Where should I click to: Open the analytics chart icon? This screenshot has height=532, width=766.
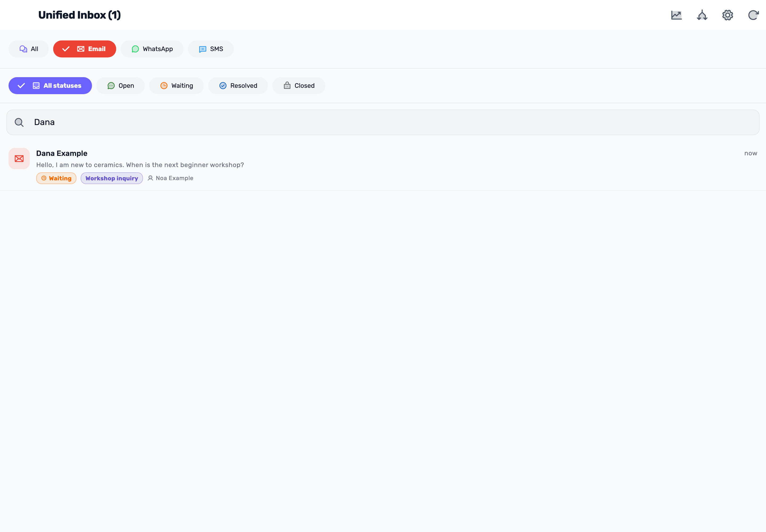[x=676, y=15]
